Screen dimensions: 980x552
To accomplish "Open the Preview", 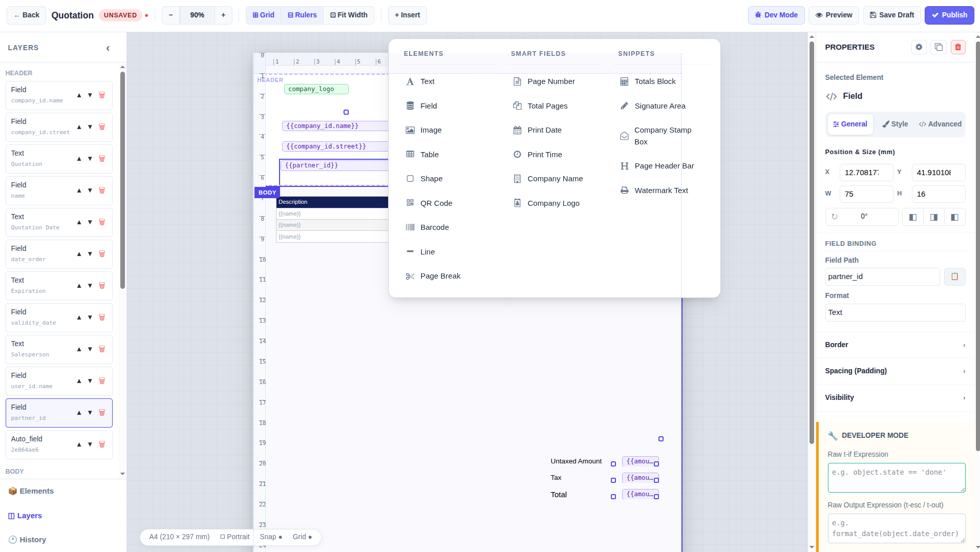I will 834,15.
